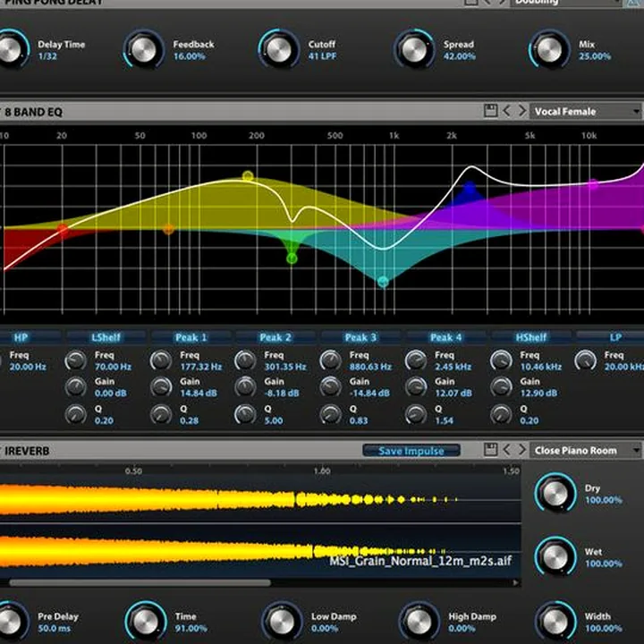Screen dimensions: 644x644
Task: Select the orange LShelf EQ node
Action: [x=168, y=229]
